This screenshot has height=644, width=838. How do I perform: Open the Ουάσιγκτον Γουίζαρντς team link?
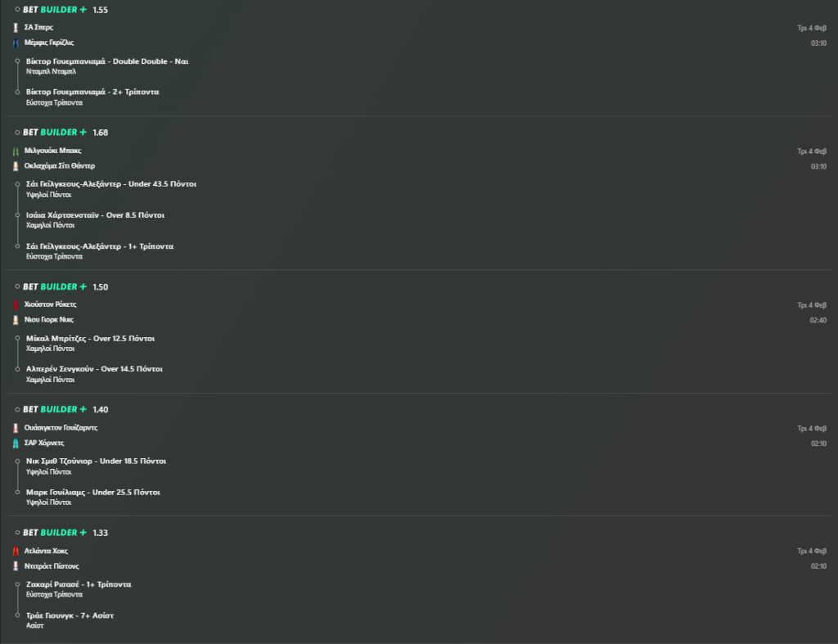[x=61, y=428]
